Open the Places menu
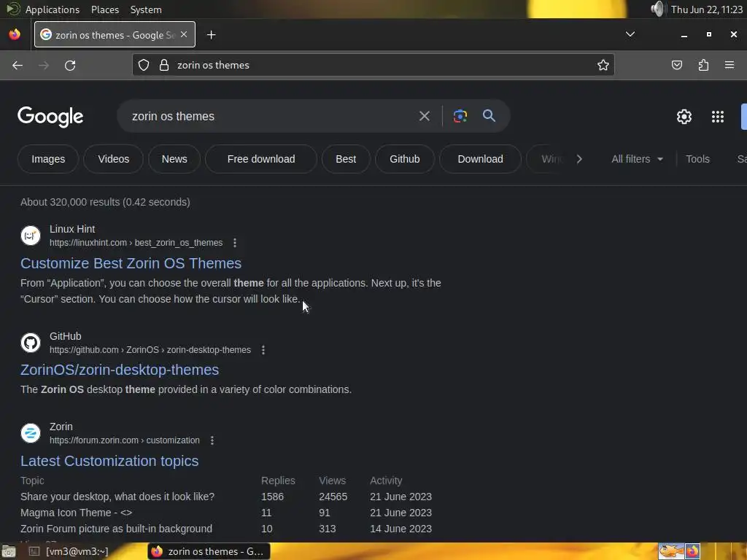Image resolution: width=747 pixels, height=560 pixels. [105, 9]
